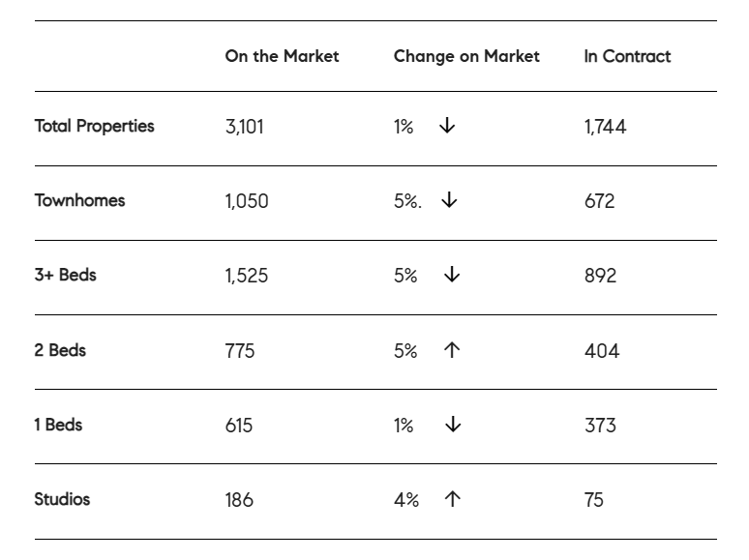Click the down arrow in Townhomes row

tap(449, 201)
